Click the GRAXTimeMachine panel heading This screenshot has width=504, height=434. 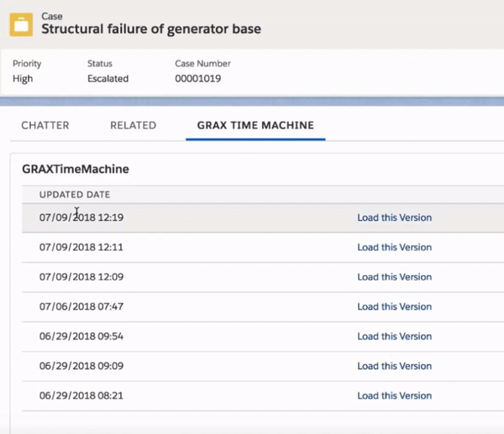point(76,169)
